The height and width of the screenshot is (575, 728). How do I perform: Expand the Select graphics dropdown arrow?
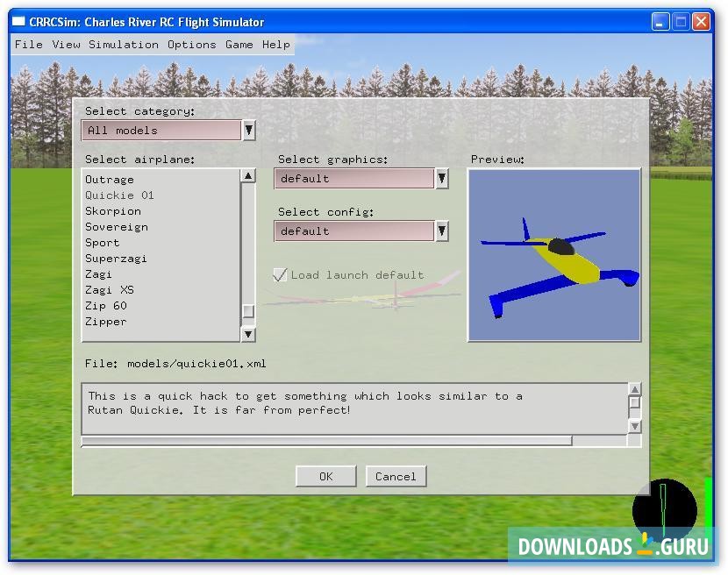pos(442,178)
